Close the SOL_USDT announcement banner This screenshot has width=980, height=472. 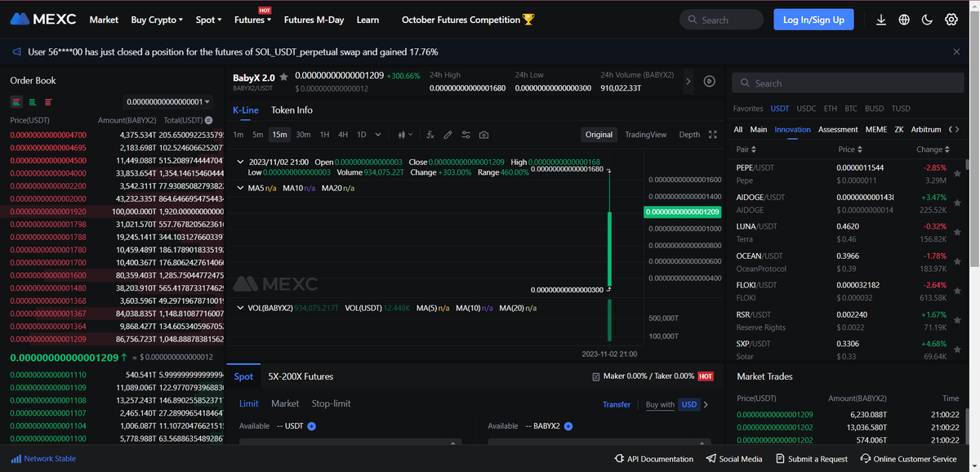pyautogui.click(x=956, y=51)
